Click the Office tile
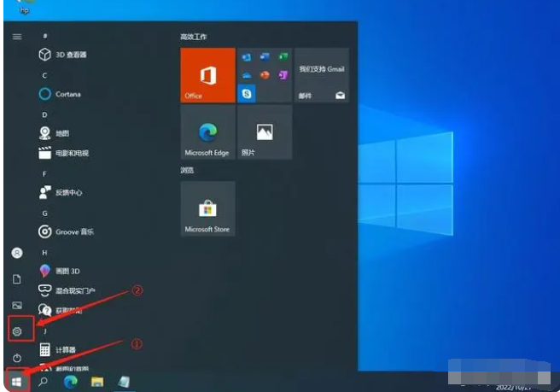Viewport: 560px width, 392px height. tap(207, 75)
